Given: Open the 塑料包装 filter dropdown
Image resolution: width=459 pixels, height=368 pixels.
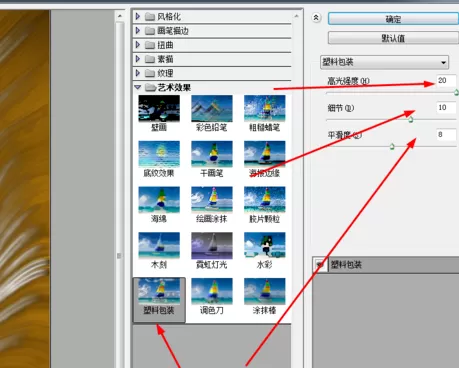Looking at the screenshot, I should pos(384,62).
